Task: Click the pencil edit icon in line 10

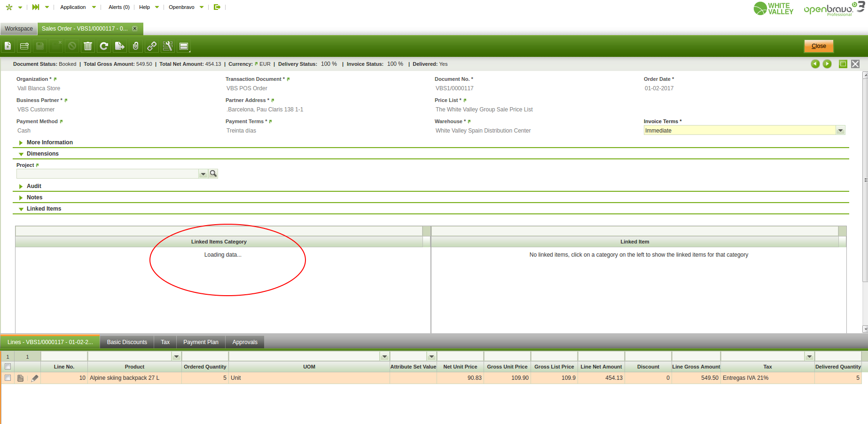Action: (35, 378)
